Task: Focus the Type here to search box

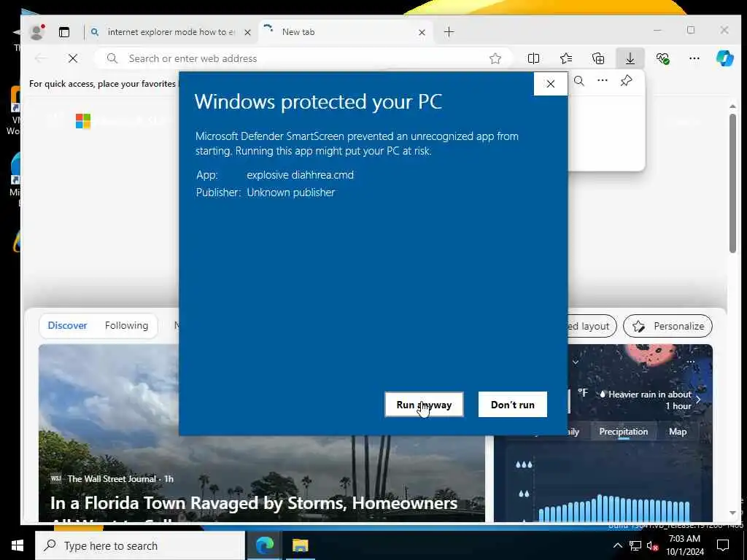Action: [139, 545]
